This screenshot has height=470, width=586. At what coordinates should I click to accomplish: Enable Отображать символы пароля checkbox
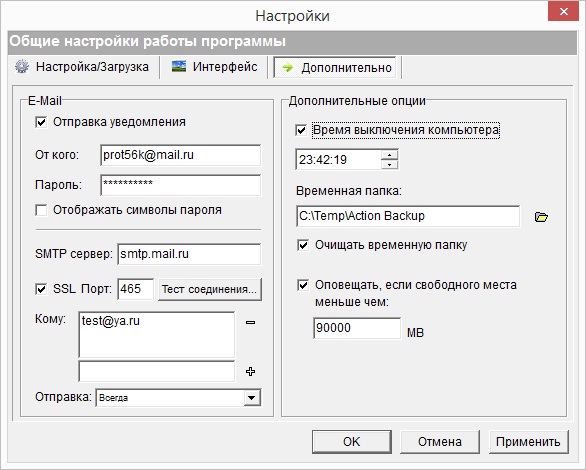41,210
